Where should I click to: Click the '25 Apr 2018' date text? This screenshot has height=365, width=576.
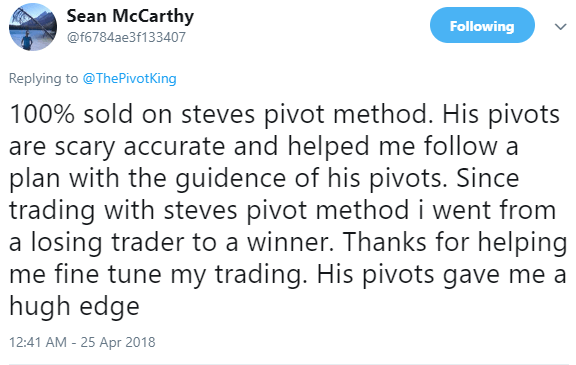118,342
